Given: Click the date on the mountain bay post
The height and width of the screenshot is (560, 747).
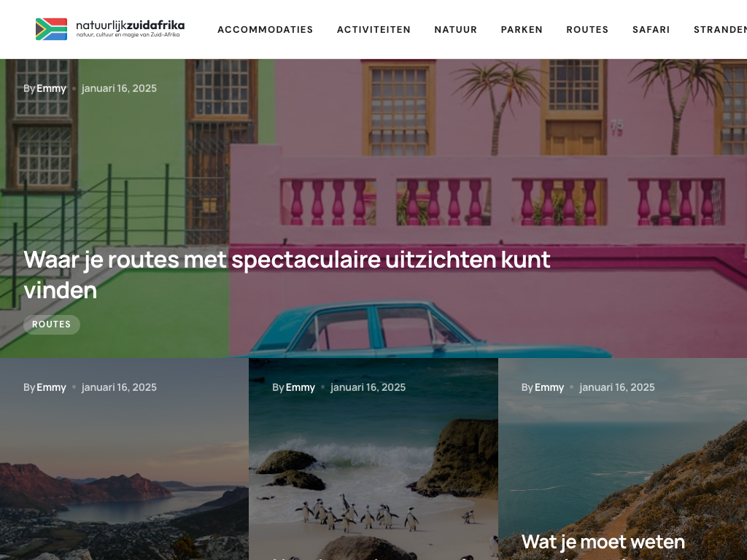Looking at the screenshot, I should (119, 387).
